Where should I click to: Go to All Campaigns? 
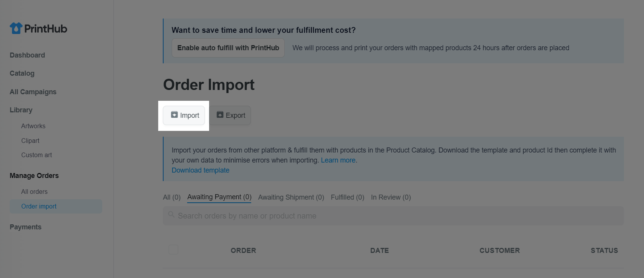click(33, 92)
